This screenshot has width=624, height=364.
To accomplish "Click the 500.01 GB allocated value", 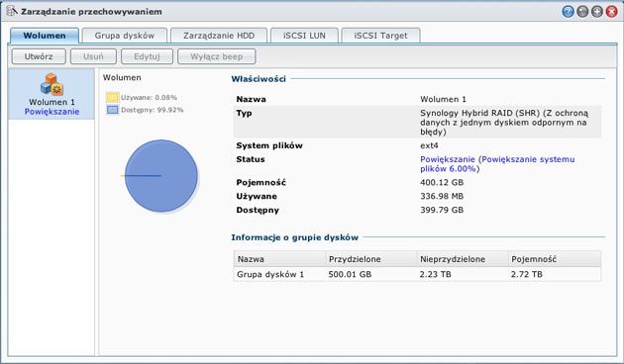I will coord(350,274).
